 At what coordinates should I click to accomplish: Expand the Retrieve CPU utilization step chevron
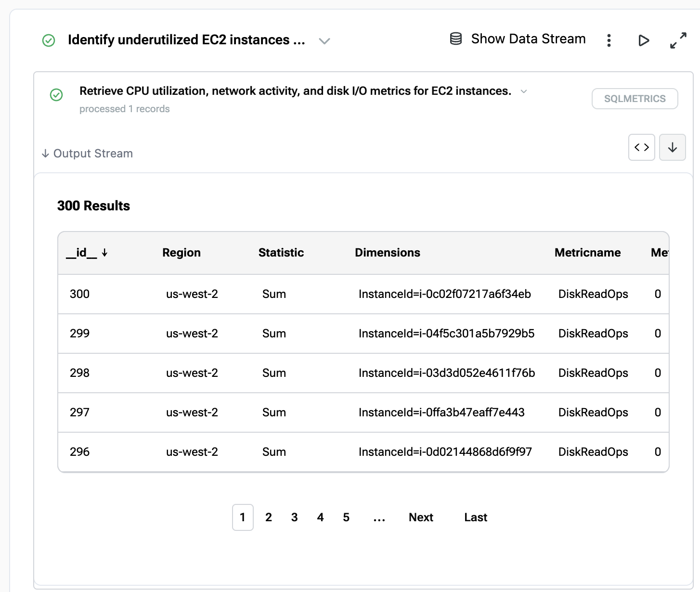524,91
